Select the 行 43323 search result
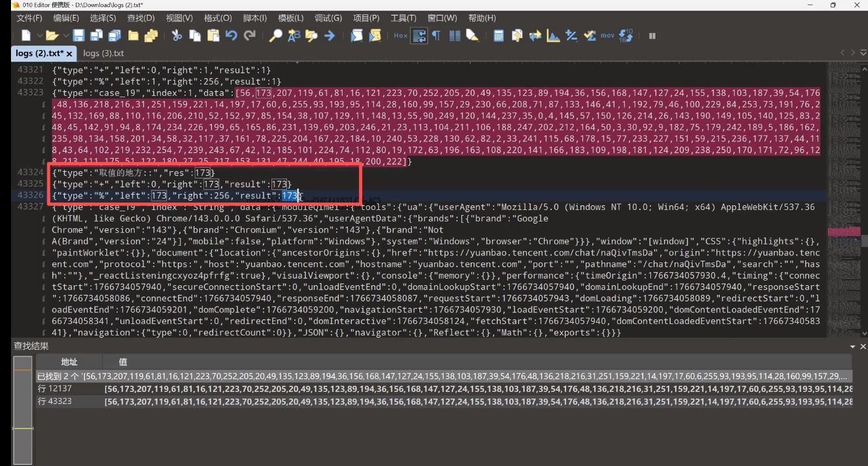Viewport: 868px width, 466px height. pos(444,402)
